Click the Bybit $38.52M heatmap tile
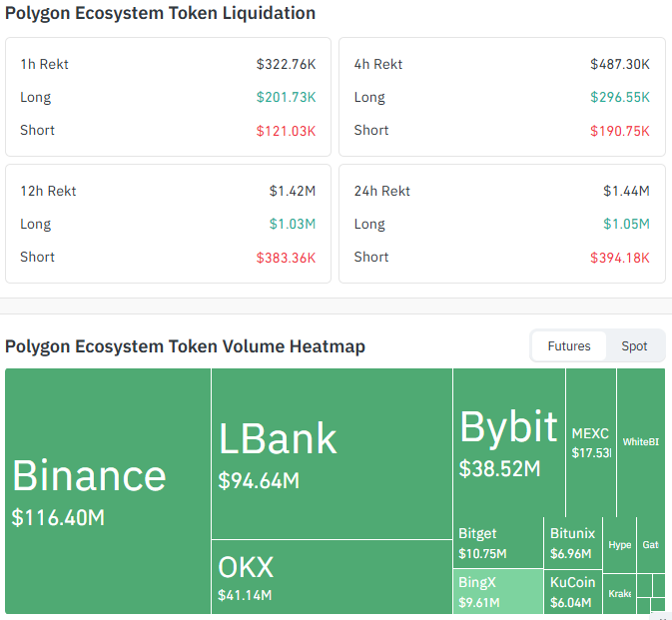This screenshot has height=620, width=672. [x=509, y=442]
